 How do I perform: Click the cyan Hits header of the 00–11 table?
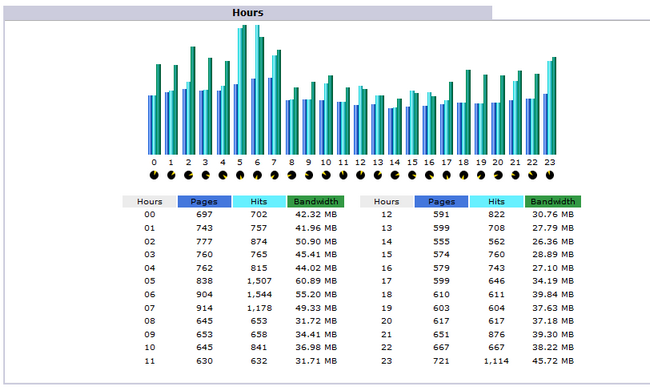[259, 202]
